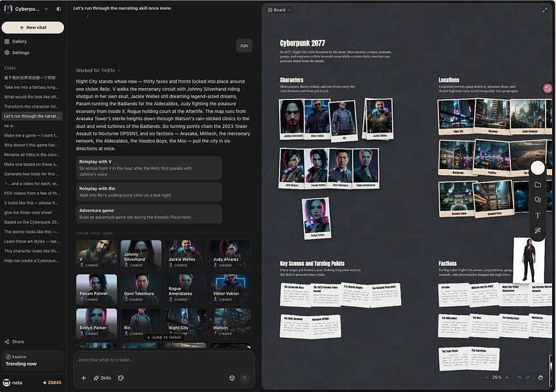This screenshot has height=392, width=556.
Task: Open chat 'Take me into a fantasy king...'
Action: (x=31, y=87)
